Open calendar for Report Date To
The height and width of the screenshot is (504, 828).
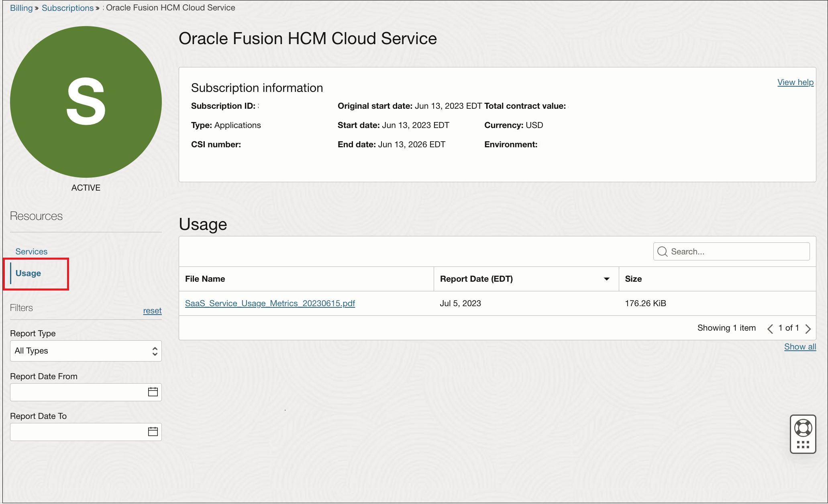153,432
